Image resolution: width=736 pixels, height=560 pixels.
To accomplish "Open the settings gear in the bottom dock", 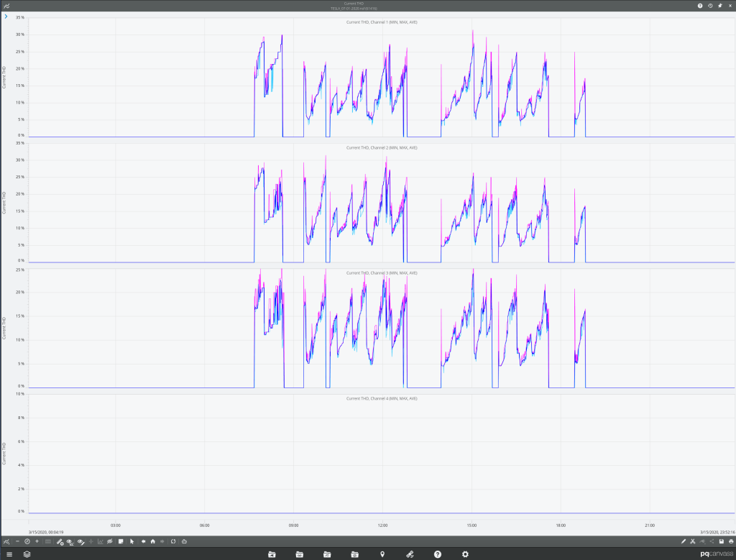I will point(465,554).
